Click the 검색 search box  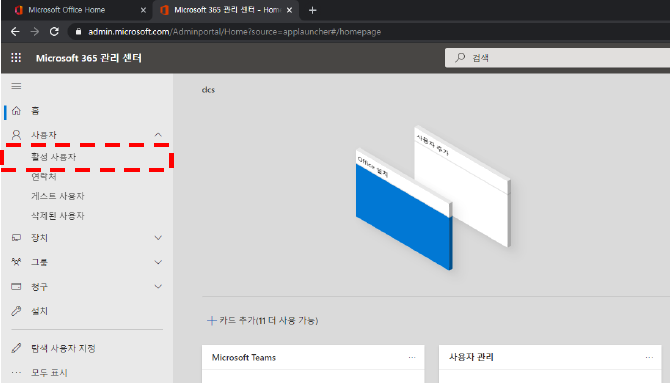point(557,58)
